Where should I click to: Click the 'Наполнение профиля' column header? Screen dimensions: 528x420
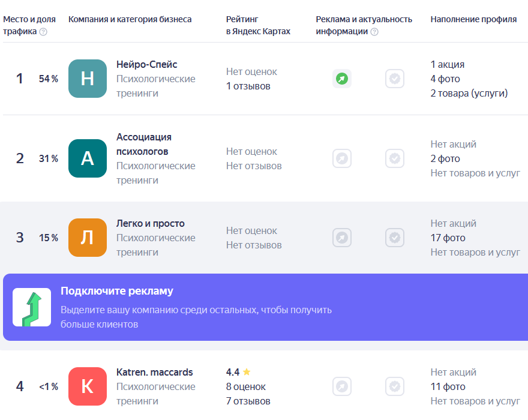click(473, 20)
